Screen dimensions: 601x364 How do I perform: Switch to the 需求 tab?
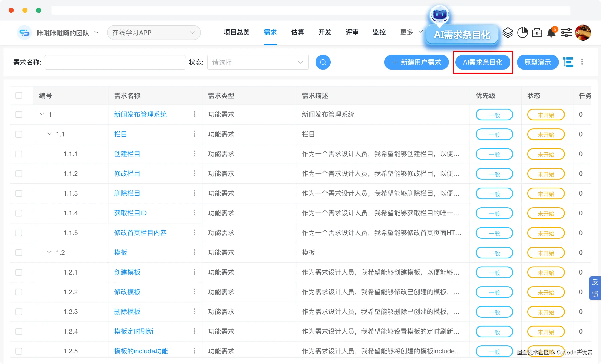(270, 32)
